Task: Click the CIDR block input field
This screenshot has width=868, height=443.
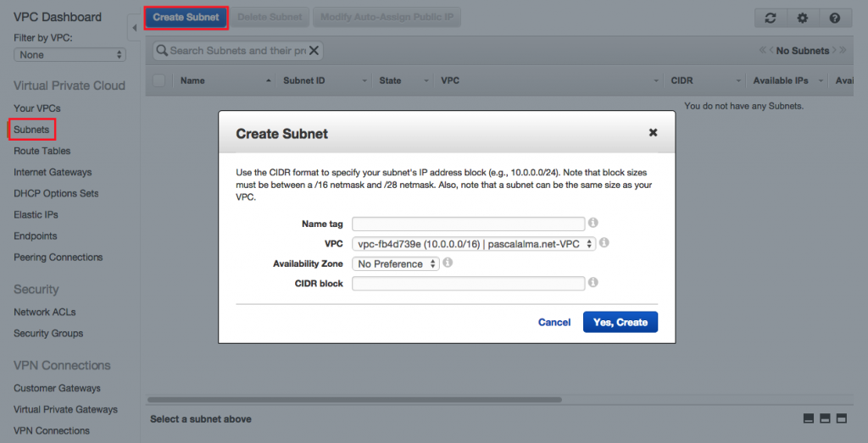Action: point(468,284)
